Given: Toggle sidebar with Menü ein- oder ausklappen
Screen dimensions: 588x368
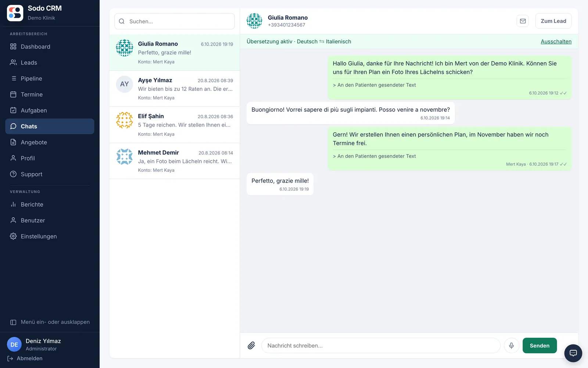Looking at the screenshot, I should point(50,322).
